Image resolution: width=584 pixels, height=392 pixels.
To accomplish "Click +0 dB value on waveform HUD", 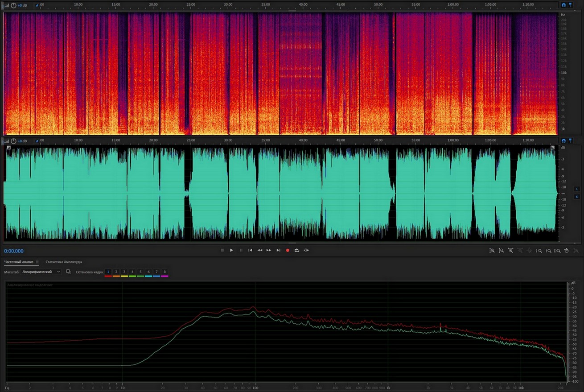I will click(x=23, y=141).
